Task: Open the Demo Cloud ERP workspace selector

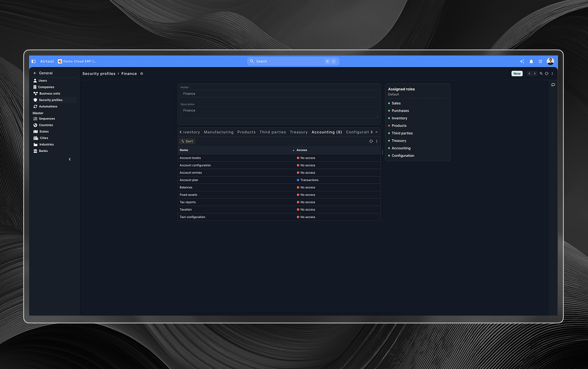Action: 77,61
